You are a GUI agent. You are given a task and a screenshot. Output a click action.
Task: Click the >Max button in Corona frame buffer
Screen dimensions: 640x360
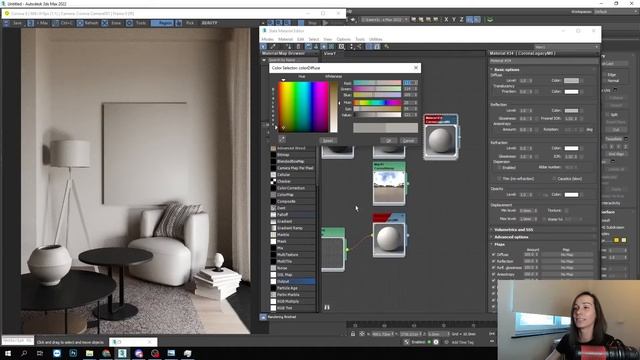[x=42, y=23]
